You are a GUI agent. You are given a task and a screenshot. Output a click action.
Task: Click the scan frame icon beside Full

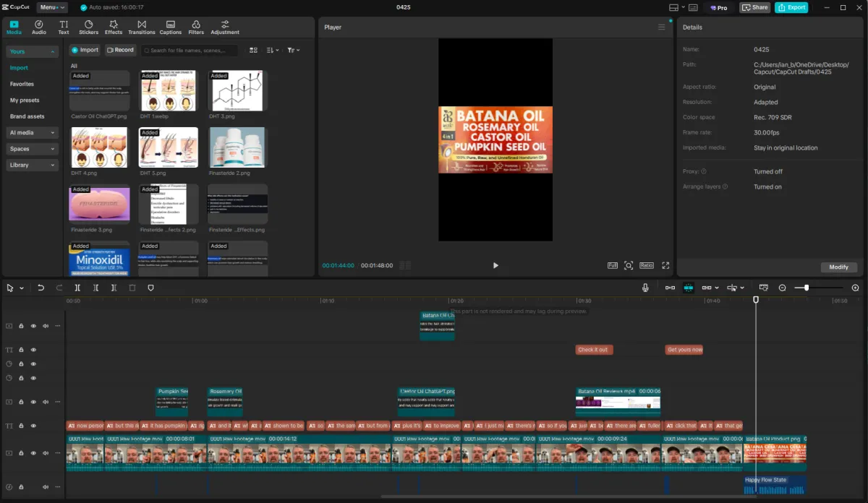click(x=629, y=265)
